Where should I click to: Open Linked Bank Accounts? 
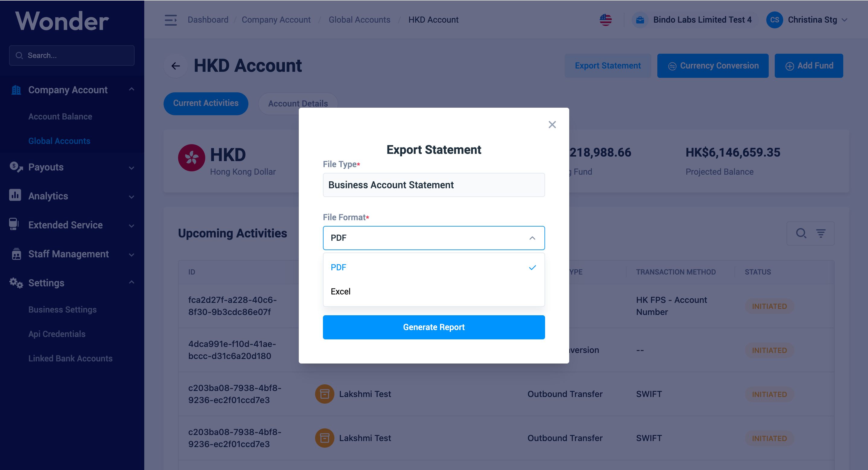point(70,358)
